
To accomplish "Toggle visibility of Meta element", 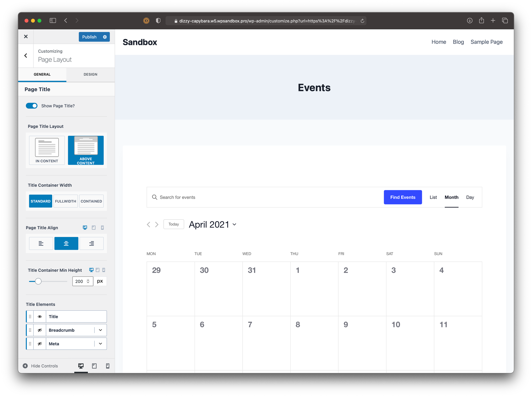I will click(x=40, y=344).
